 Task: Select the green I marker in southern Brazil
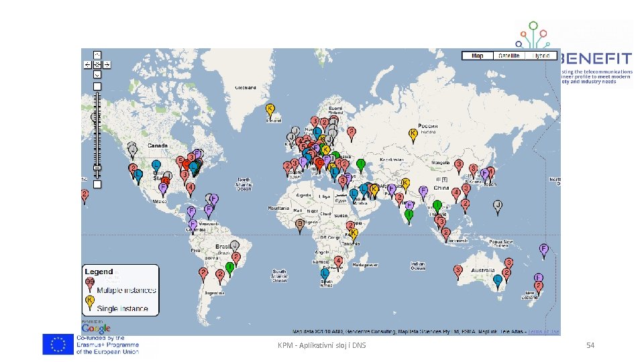click(230, 270)
